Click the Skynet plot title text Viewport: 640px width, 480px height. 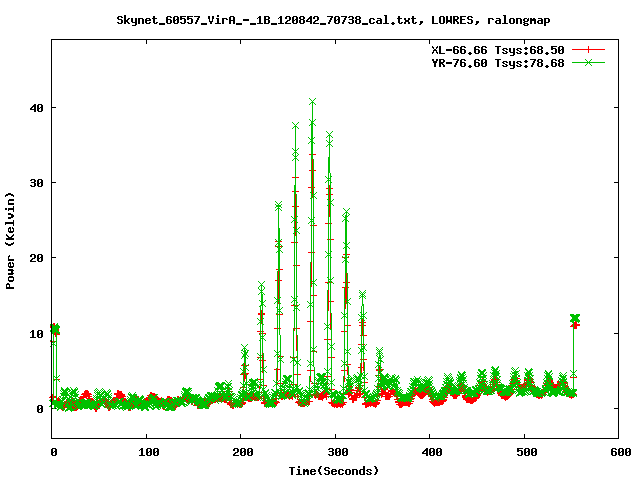point(319,19)
